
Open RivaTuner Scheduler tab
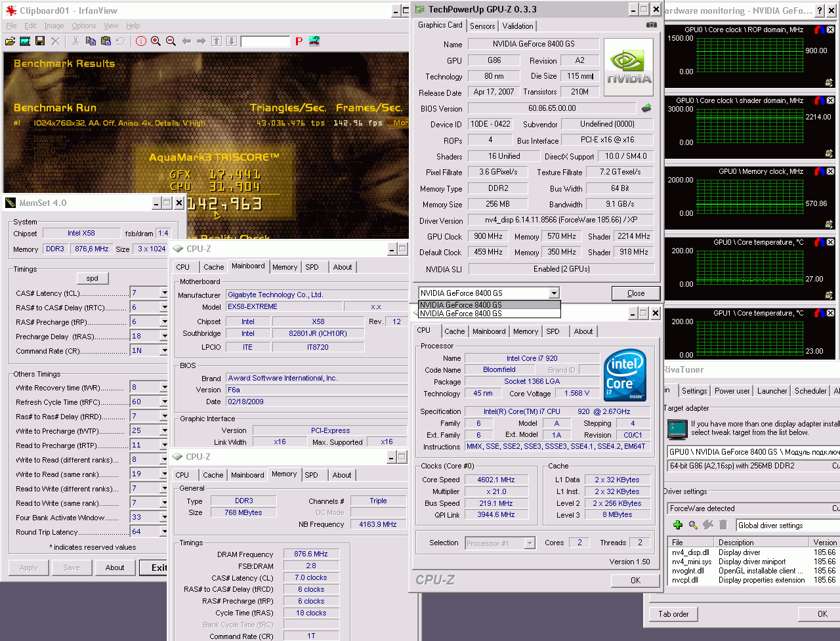(x=810, y=391)
